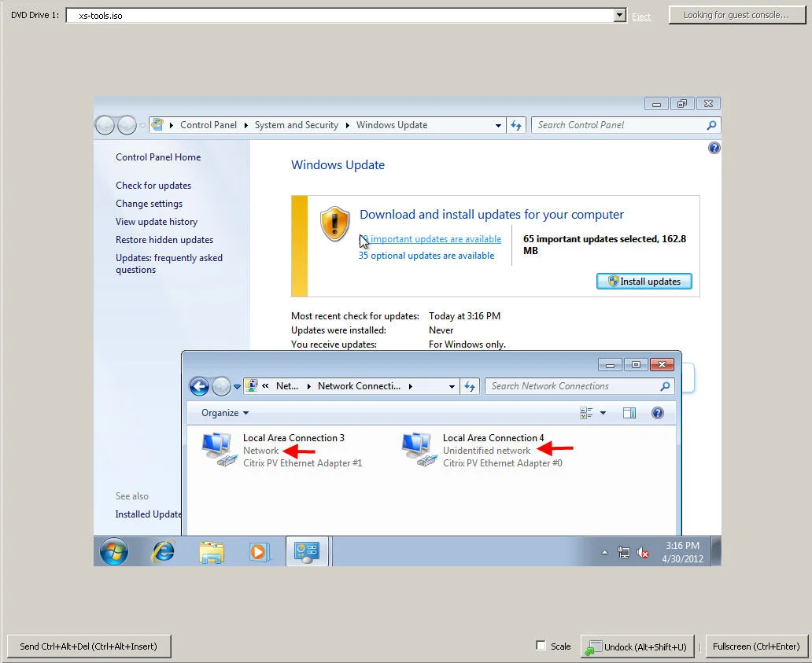Click Undock console button
812x663 pixels.
(x=637, y=647)
